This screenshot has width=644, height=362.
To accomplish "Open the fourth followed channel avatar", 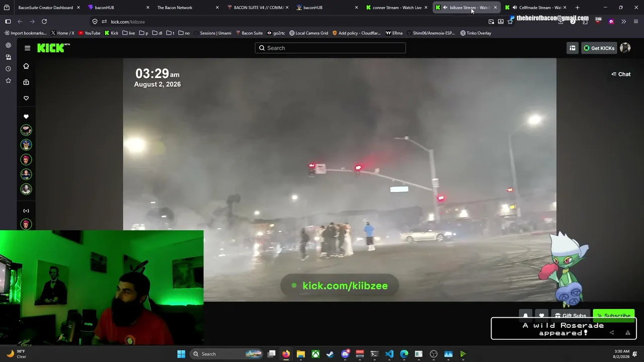I will coord(26,174).
